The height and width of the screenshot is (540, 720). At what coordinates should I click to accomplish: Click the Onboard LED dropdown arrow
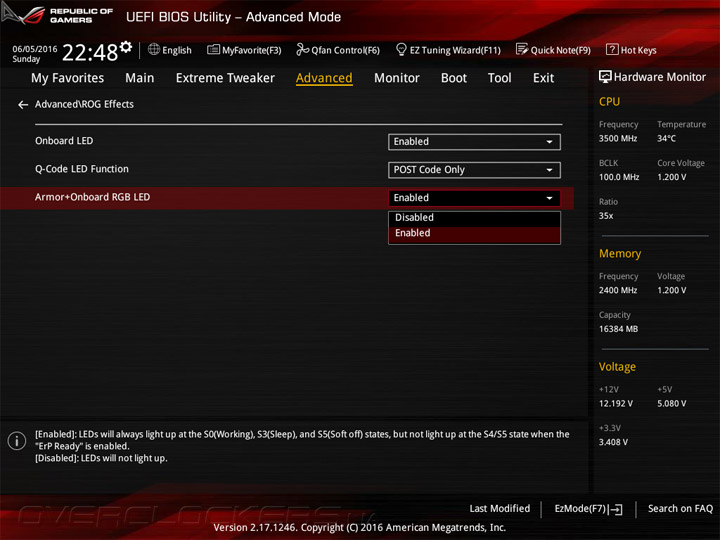[x=549, y=142]
